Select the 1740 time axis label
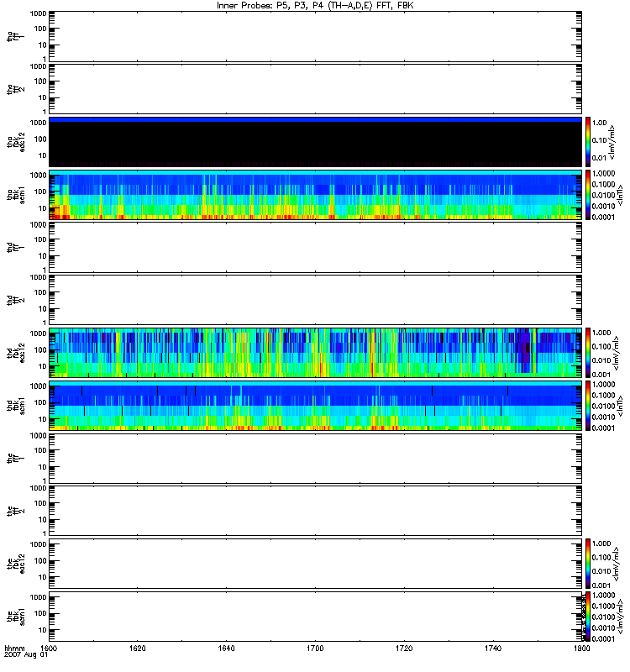This screenshot has height=672, width=630. tap(493, 648)
